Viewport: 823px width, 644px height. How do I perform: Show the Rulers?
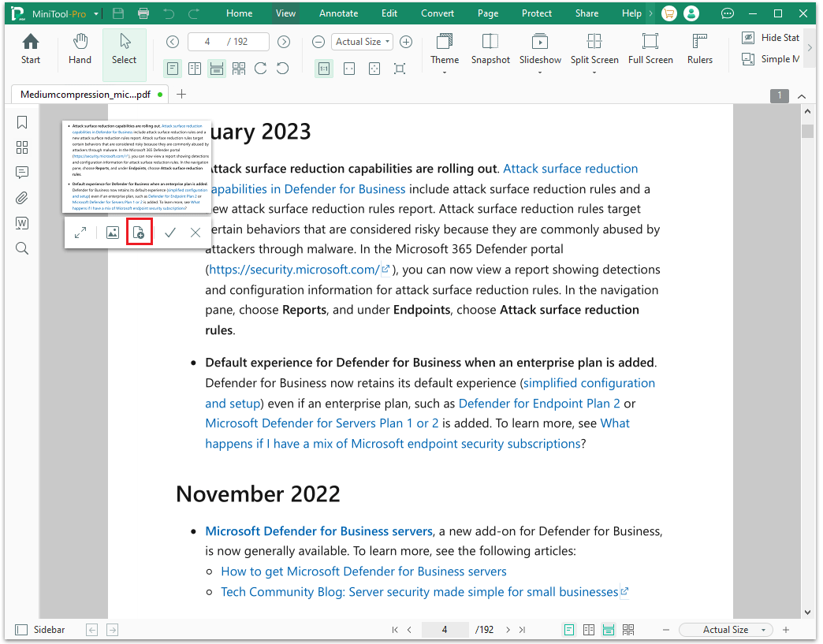pos(699,47)
